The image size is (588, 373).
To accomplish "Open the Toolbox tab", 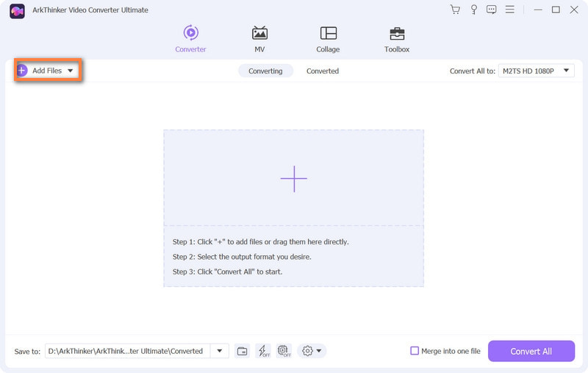I will [397, 39].
